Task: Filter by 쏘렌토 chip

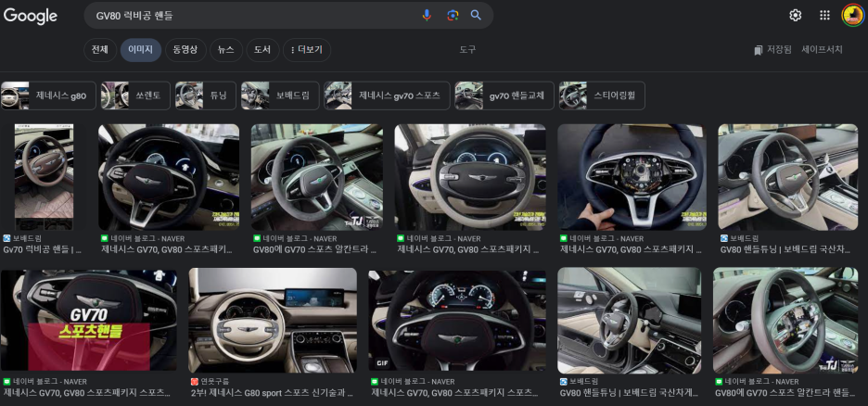Action: click(x=135, y=95)
